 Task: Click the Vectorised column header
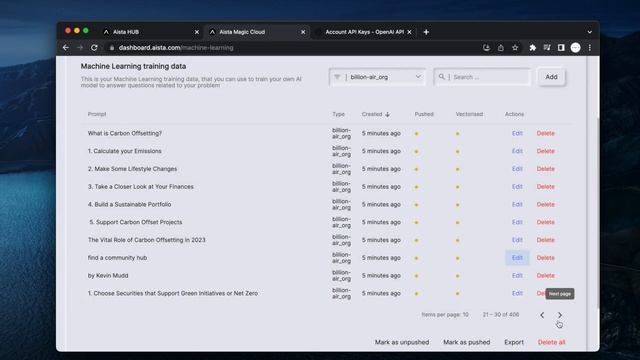469,114
